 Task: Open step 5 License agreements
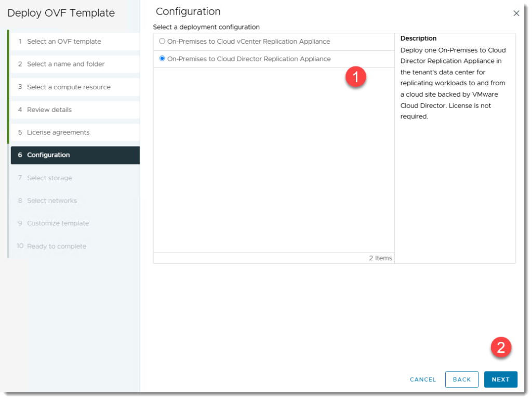pos(58,132)
